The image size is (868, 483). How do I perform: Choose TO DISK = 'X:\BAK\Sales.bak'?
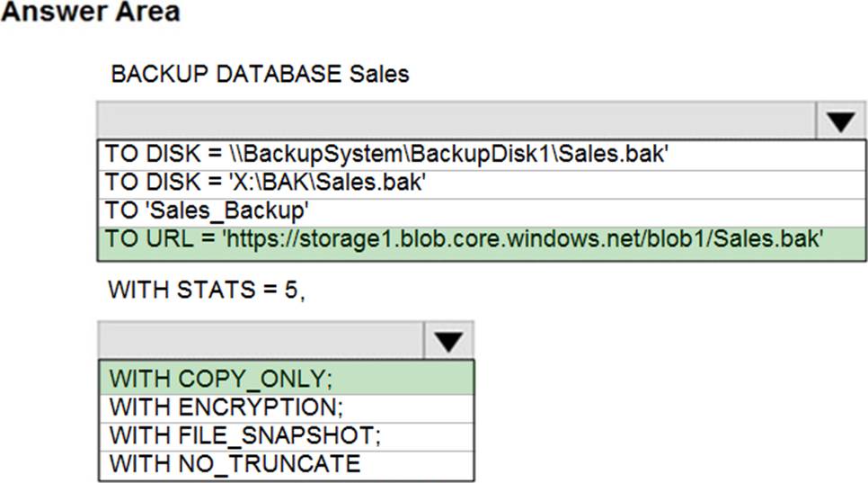pyautogui.click(x=265, y=183)
